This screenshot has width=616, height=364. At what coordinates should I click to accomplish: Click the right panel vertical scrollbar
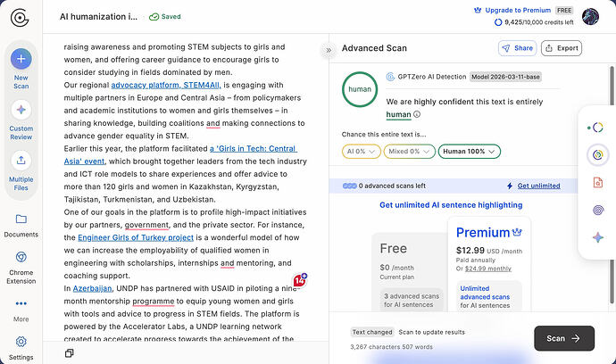click(x=612, y=185)
